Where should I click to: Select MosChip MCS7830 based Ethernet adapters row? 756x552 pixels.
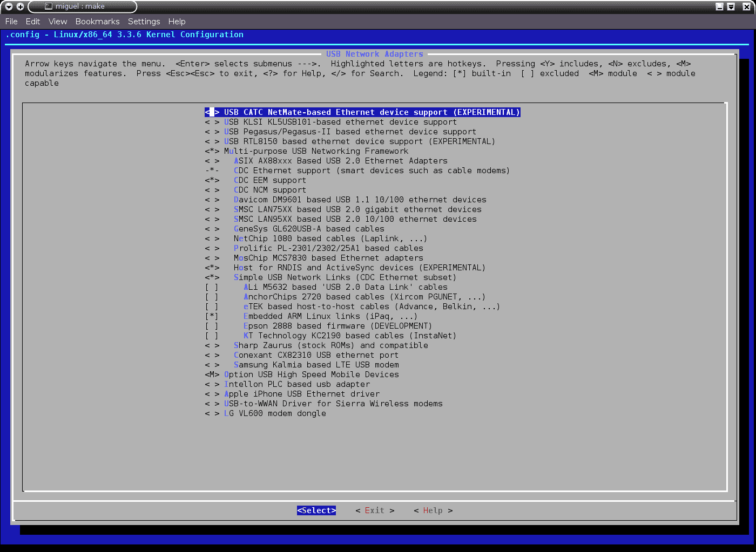point(314,258)
